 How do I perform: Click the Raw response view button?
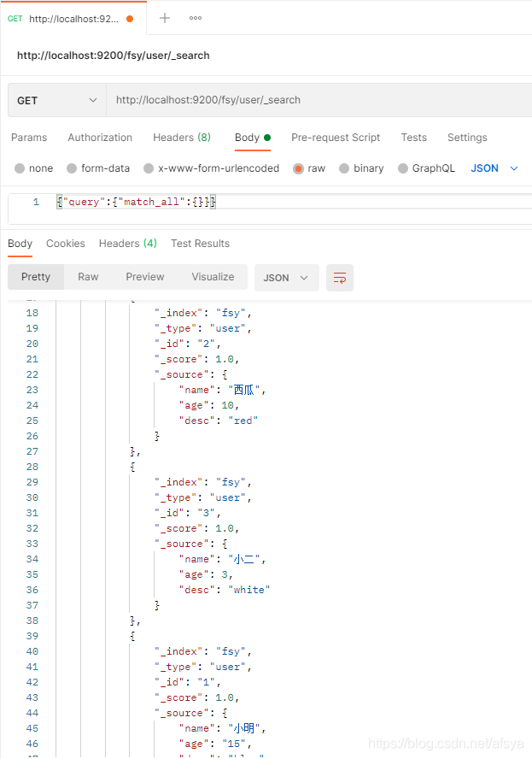88,277
